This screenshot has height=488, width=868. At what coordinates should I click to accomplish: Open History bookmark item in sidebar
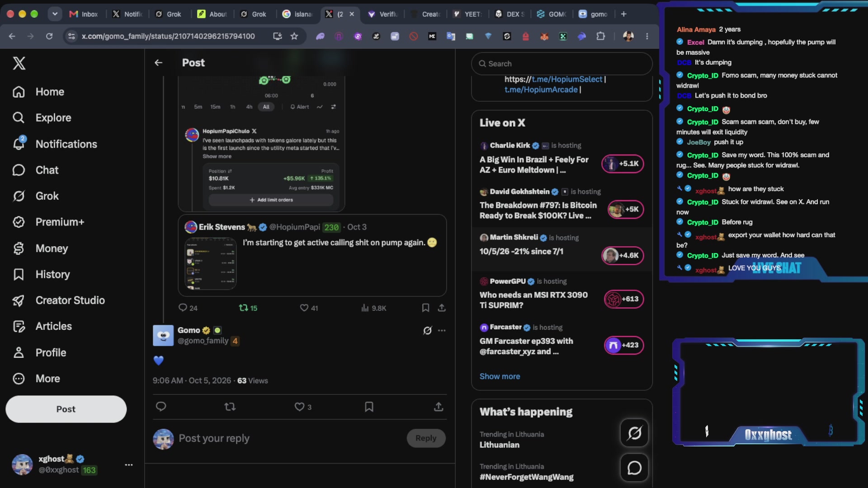(41, 274)
